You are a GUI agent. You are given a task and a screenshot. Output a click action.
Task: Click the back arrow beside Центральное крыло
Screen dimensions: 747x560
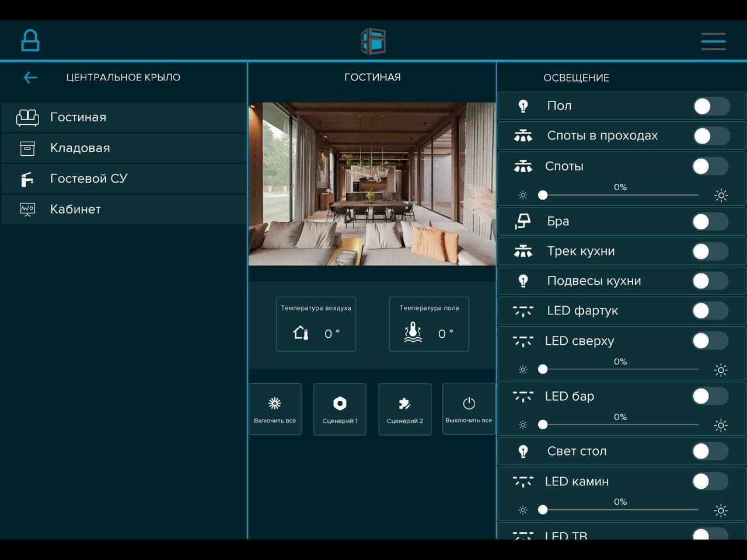(x=30, y=78)
